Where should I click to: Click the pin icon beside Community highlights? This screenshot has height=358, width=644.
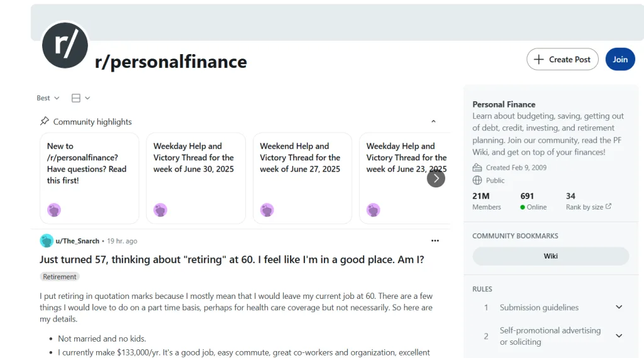(45, 121)
